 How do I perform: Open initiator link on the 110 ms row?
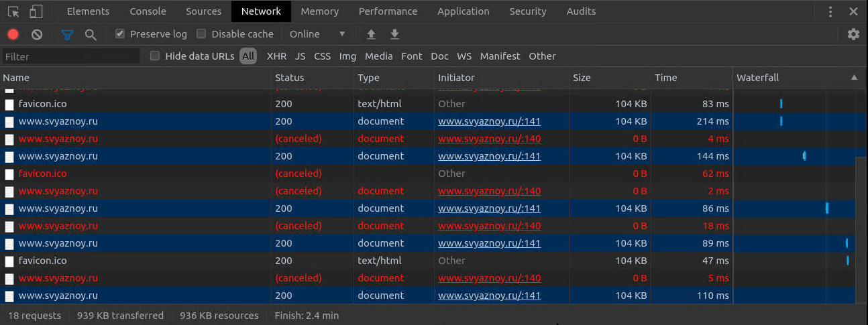[489, 296]
